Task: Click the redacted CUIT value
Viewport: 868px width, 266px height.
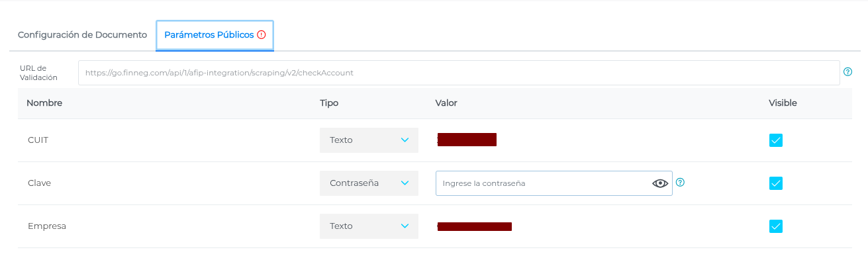Action: 467,140
